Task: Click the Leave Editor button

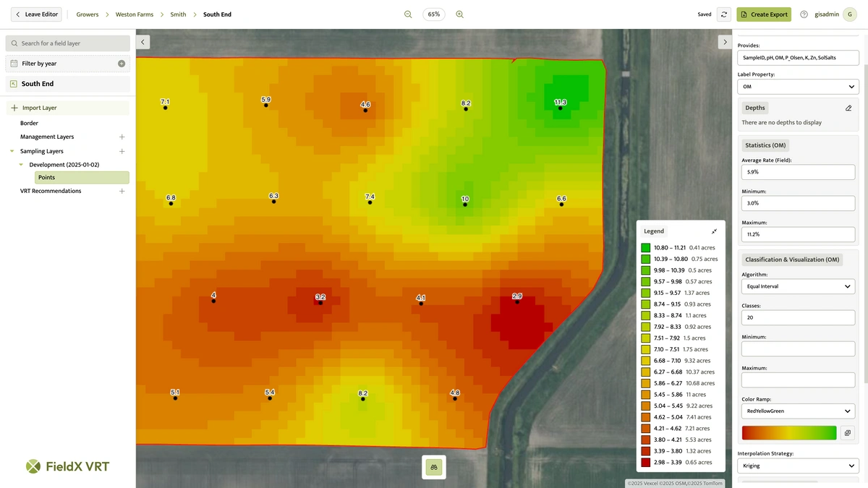Action: [x=35, y=14]
